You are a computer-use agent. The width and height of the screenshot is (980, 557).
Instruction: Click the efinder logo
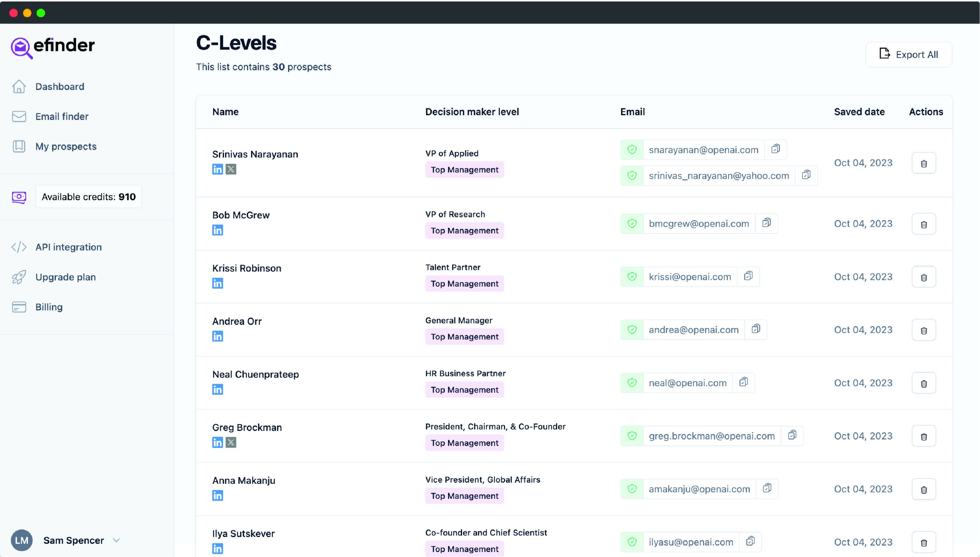pos(52,46)
